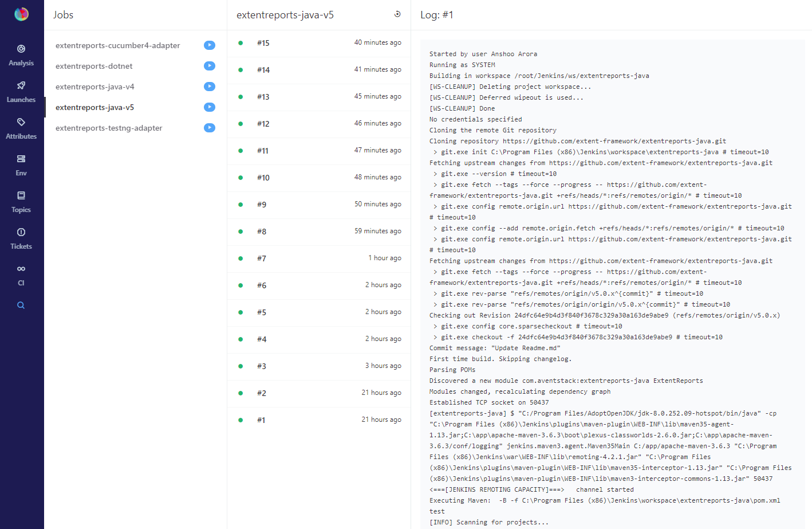Click the app logo at top left
The width and height of the screenshot is (812, 529).
[x=21, y=14]
